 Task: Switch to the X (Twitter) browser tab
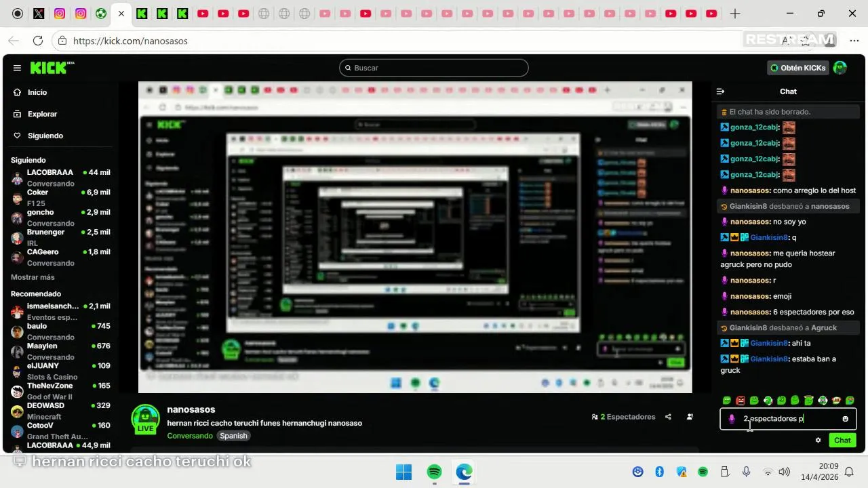39,14
